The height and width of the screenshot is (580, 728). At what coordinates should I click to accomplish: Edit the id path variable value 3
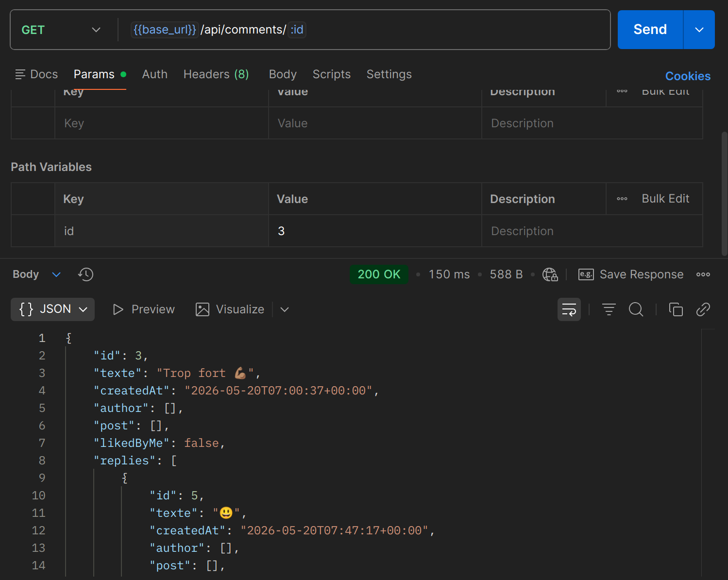pyautogui.click(x=375, y=231)
